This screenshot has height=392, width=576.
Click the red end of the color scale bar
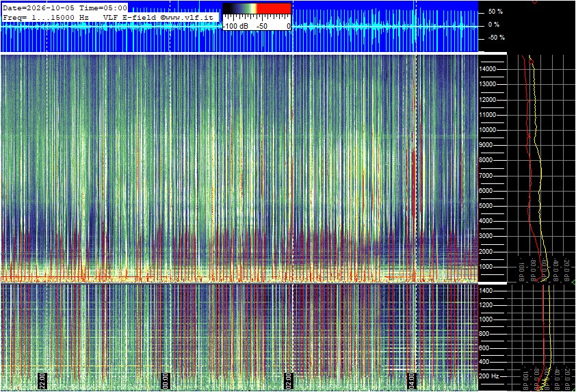tap(274, 8)
